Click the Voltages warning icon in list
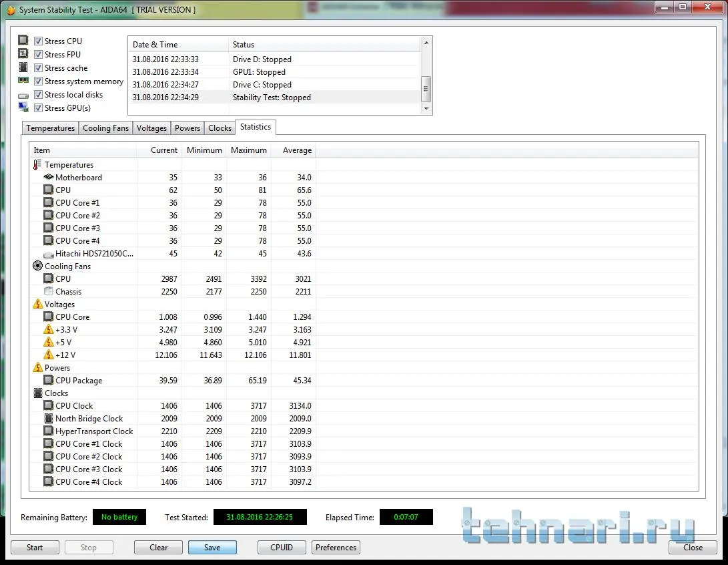Image resolution: width=728 pixels, height=565 pixels. pos(37,305)
